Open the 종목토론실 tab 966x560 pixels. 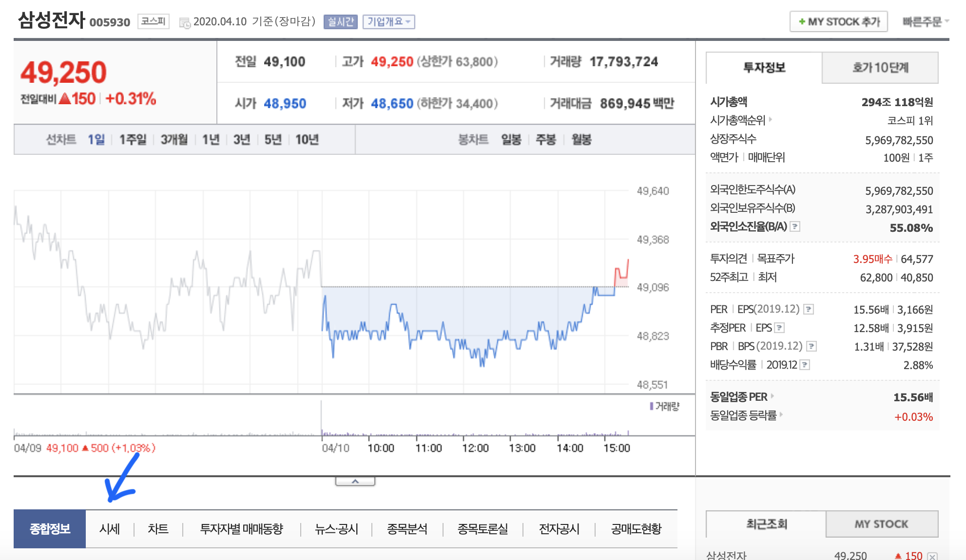(483, 529)
